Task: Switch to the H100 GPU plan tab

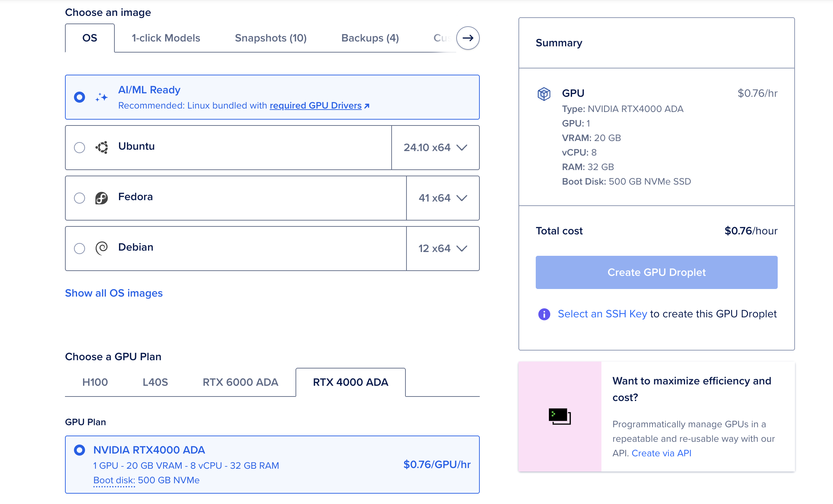Action: click(x=95, y=382)
